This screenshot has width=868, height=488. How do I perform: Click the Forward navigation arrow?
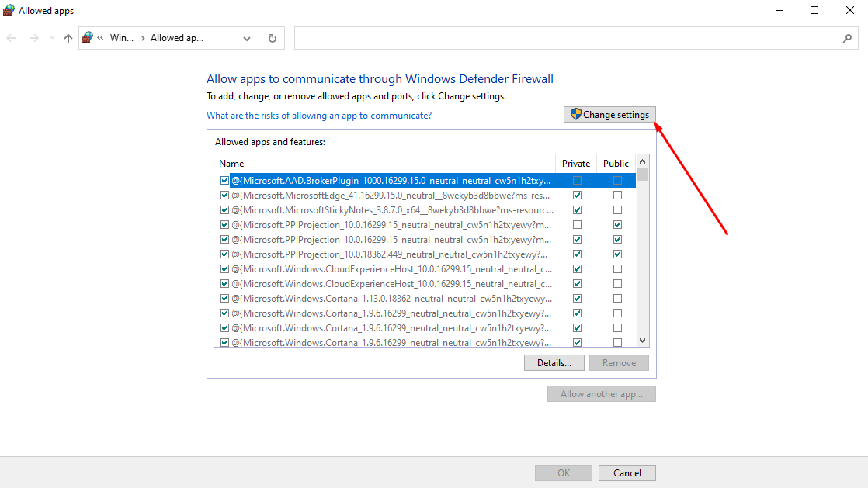(33, 38)
